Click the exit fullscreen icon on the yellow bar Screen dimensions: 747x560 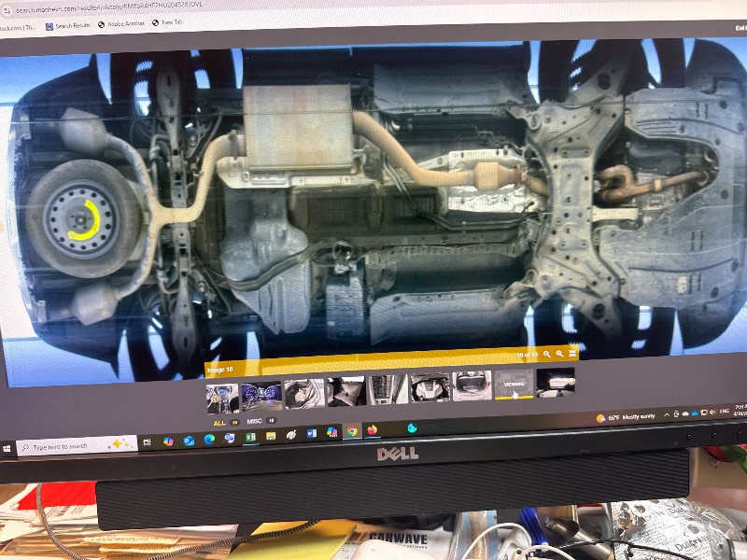tap(572, 353)
